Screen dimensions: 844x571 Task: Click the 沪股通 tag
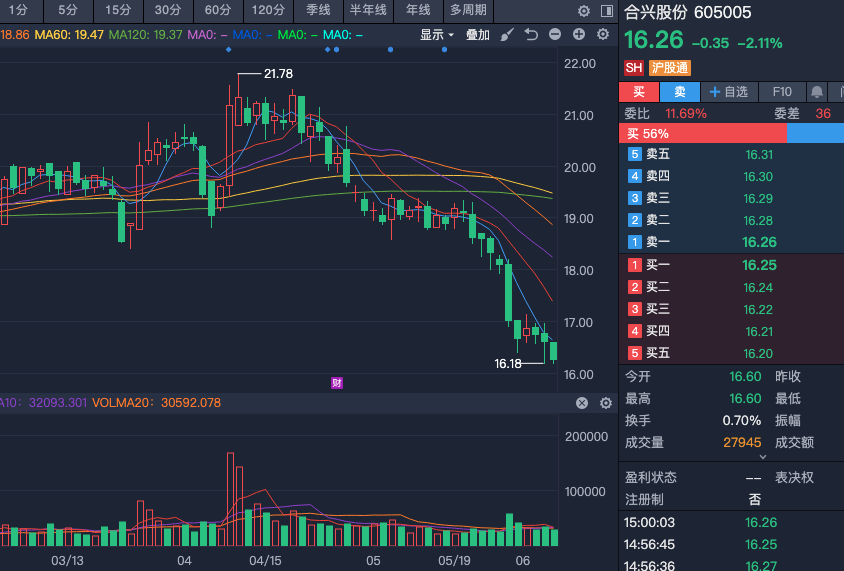pos(670,68)
